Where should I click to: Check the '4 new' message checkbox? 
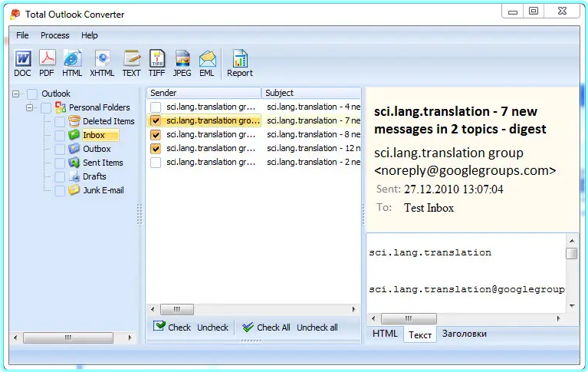156,107
